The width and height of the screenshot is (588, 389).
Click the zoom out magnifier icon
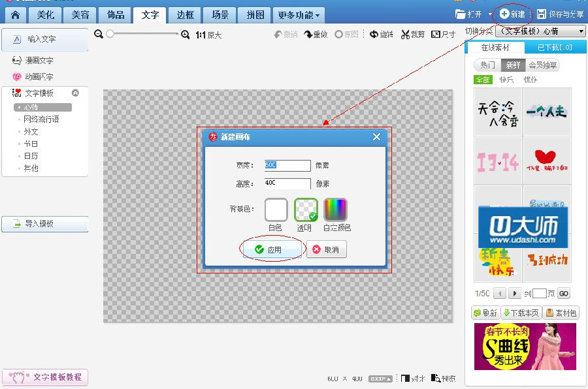(99, 35)
